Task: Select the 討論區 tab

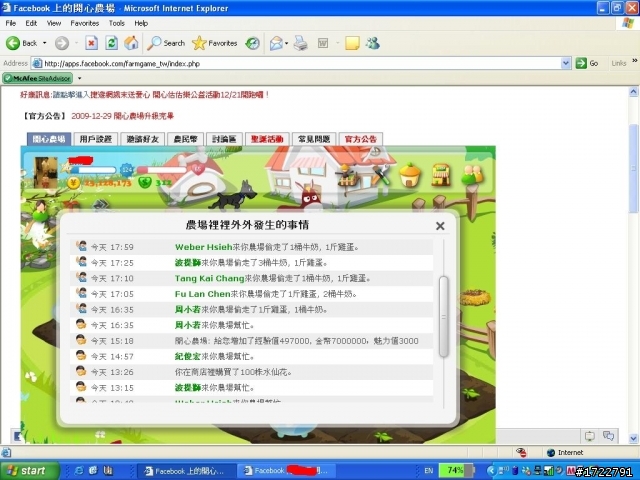Action: tap(224, 139)
